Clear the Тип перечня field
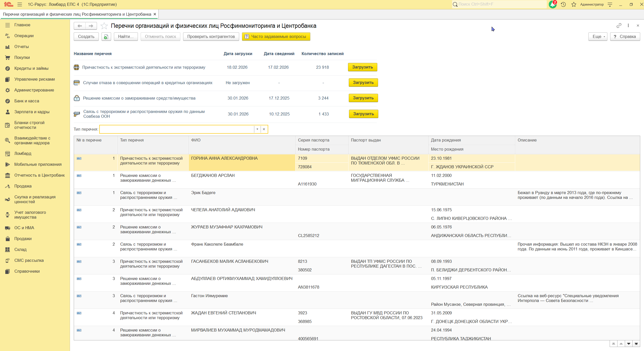644x351 pixels. (x=264, y=129)
